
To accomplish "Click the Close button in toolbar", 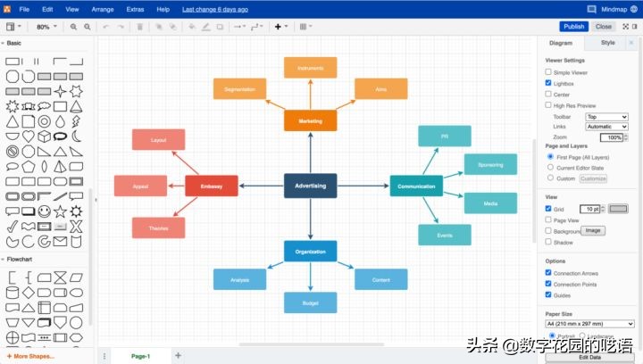I will pyautogui.click(x=604, y=27).
